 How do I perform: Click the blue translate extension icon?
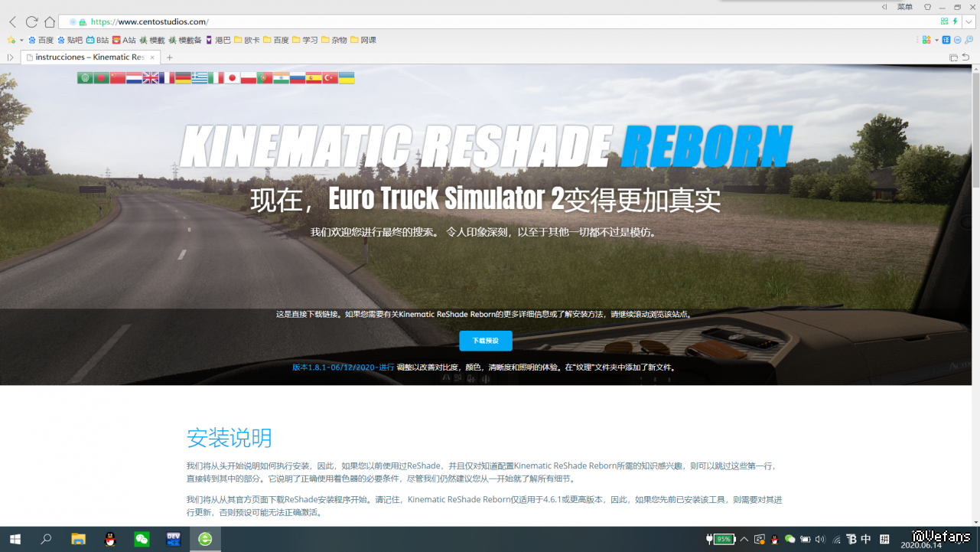coord(946,40)
